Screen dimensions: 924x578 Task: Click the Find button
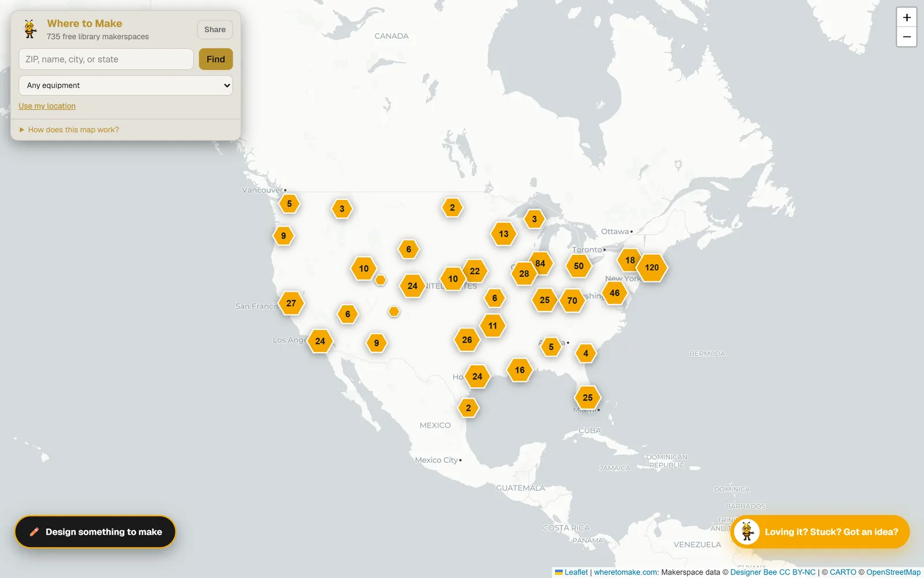point(216,59)
